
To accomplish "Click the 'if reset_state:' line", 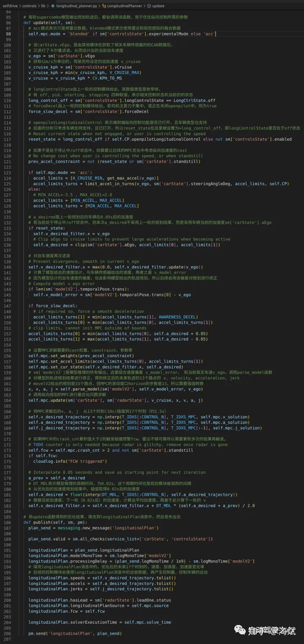I will [x=45, y=228].
